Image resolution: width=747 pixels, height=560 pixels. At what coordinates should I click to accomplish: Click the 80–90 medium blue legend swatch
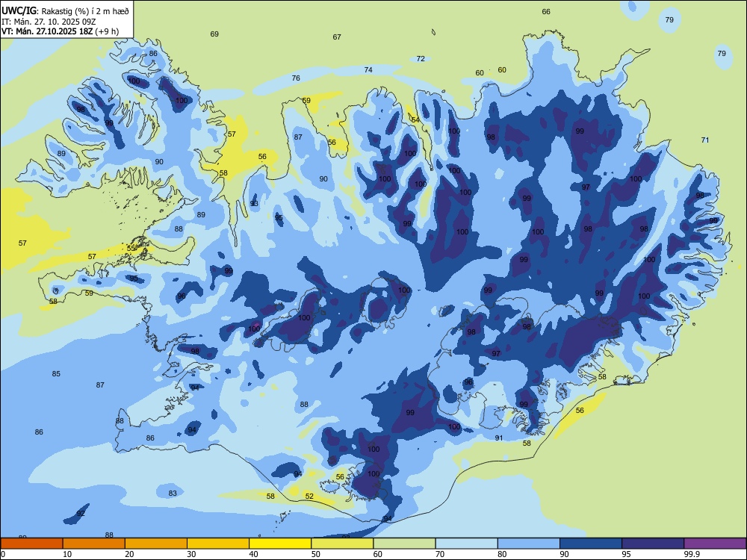[529, 544]
